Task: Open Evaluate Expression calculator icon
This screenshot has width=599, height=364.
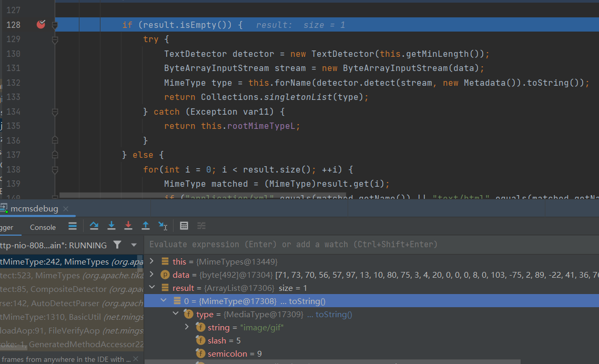Action: pos(184,226)
